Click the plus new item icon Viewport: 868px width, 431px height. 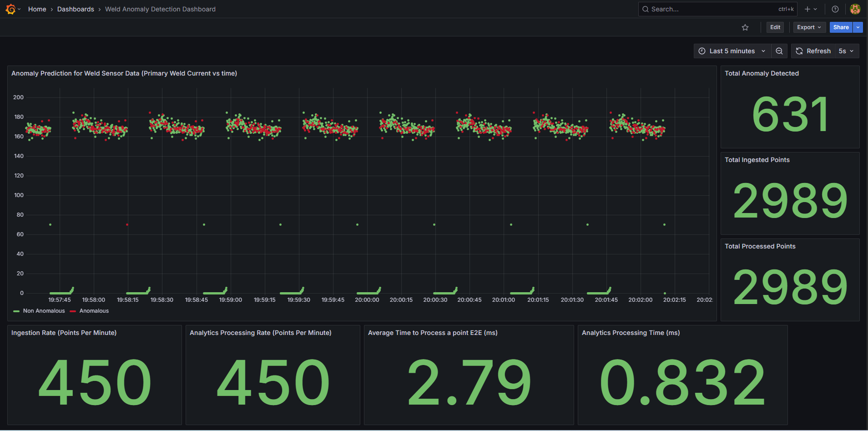coord(807,9)
